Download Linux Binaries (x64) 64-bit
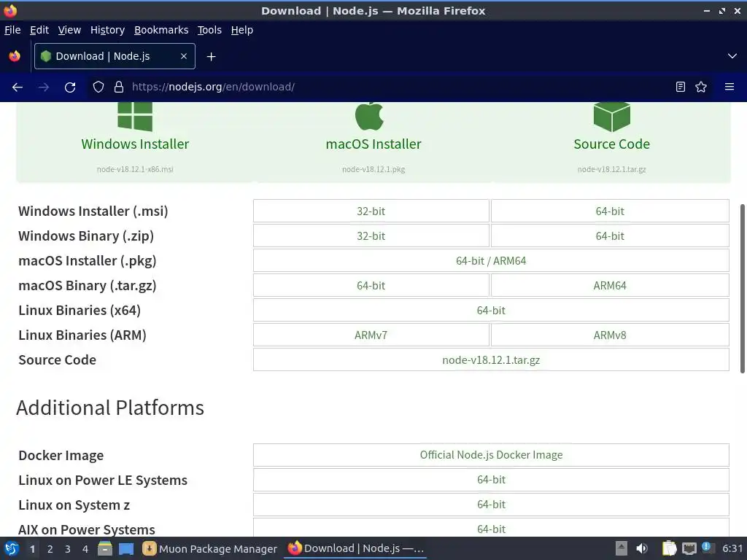This screenshot has height=560, width=747. 491,310
